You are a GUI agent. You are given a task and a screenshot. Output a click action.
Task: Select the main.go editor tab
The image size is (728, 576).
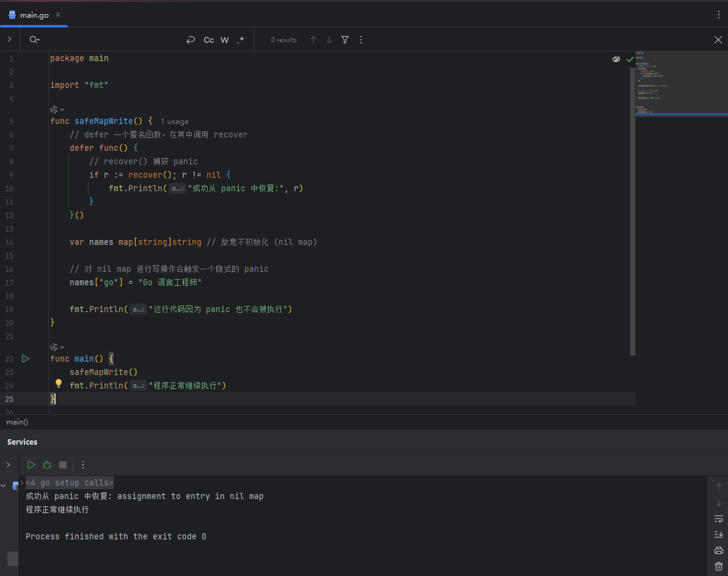(34, 15)
